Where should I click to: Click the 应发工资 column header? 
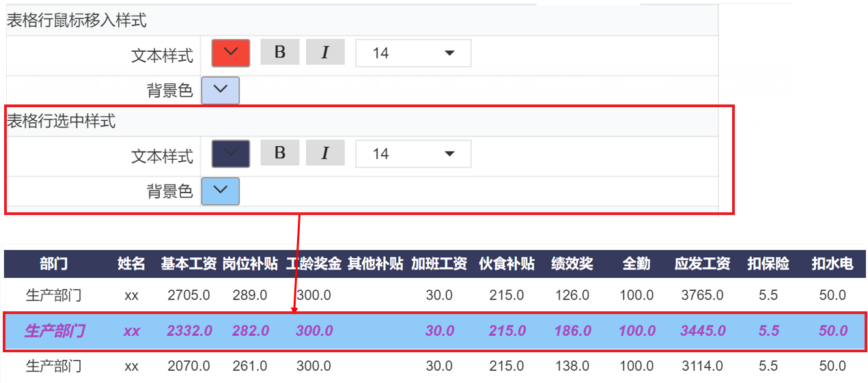tap(703, 264)
